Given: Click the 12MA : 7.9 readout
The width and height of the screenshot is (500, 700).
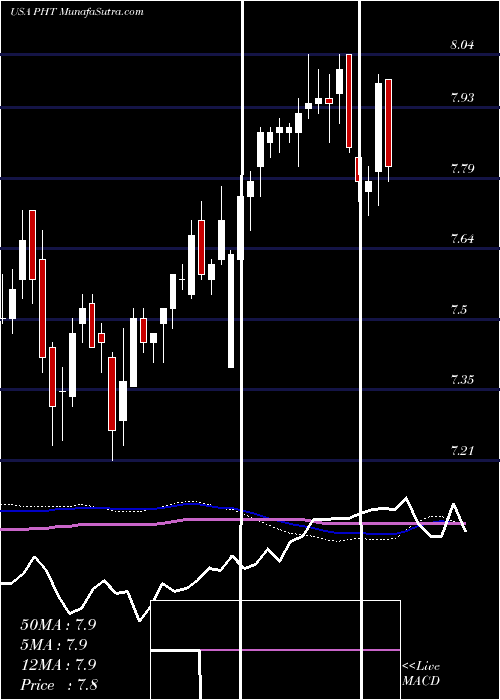Looking at the screenshot, I should click(58, 665).
